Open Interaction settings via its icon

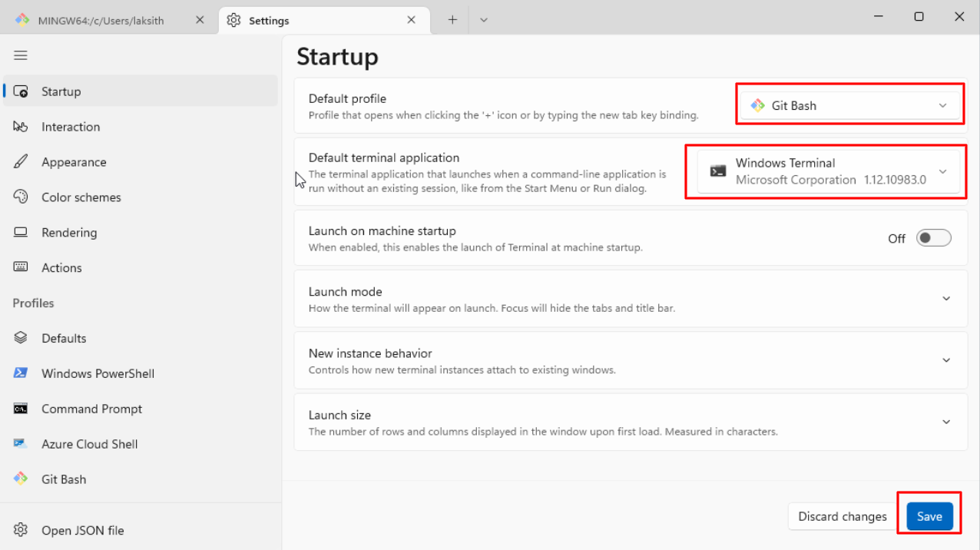pos(21,127)
